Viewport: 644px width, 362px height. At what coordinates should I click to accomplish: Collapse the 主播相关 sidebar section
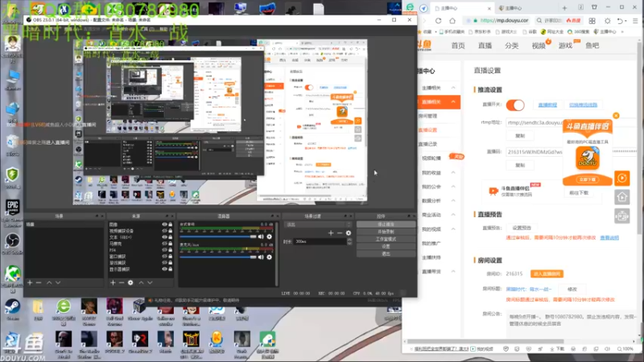(453, 88)
